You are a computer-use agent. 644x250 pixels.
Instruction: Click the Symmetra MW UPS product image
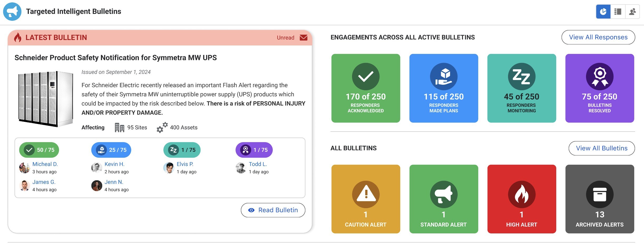tap(46, 99)
